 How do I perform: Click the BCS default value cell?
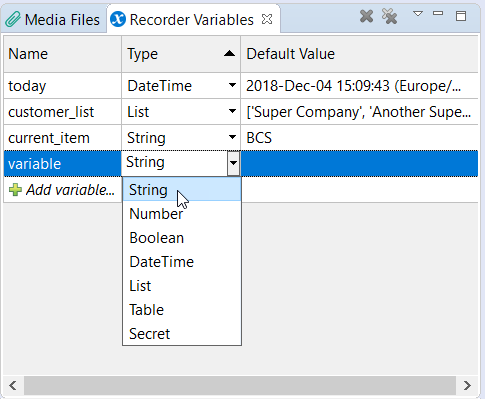(x=359, y=138)
